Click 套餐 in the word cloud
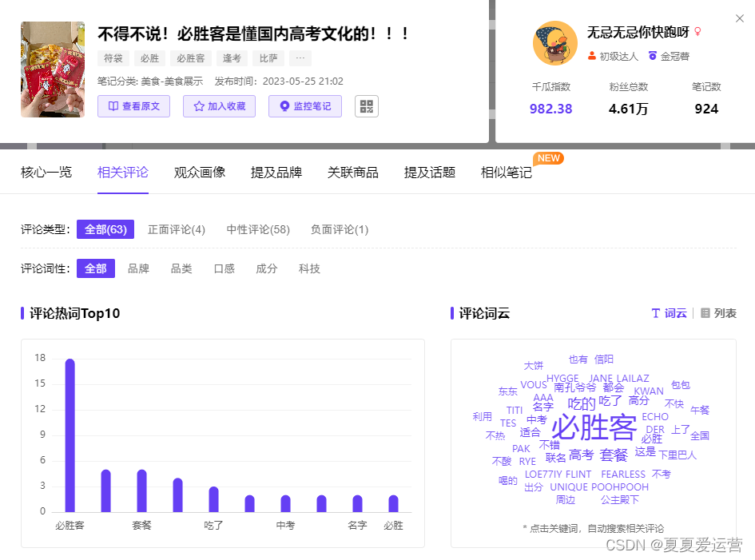This screenshot has width=755, height=560. tap(614, 455)
